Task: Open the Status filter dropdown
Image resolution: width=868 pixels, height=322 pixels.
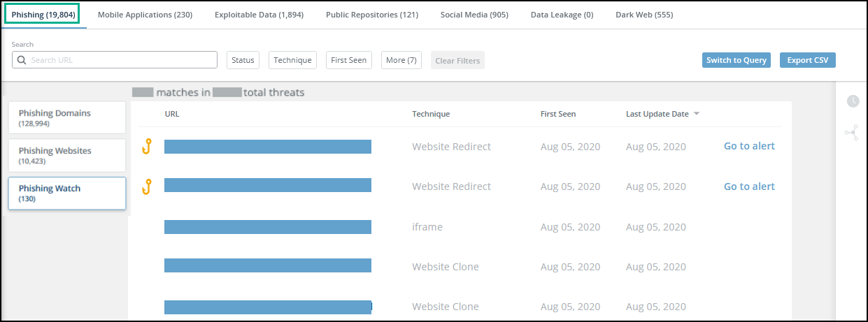Action: pos(243,60)
